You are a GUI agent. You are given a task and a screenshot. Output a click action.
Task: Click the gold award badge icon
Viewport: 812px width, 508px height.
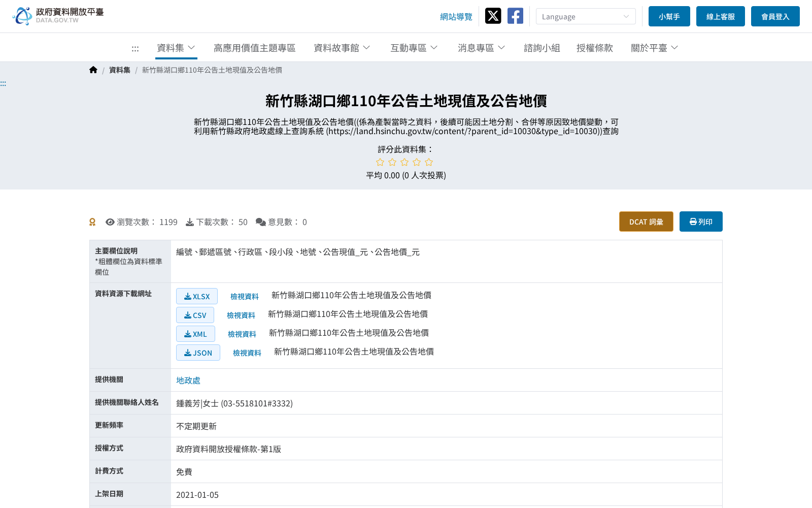tap(92, 222)
